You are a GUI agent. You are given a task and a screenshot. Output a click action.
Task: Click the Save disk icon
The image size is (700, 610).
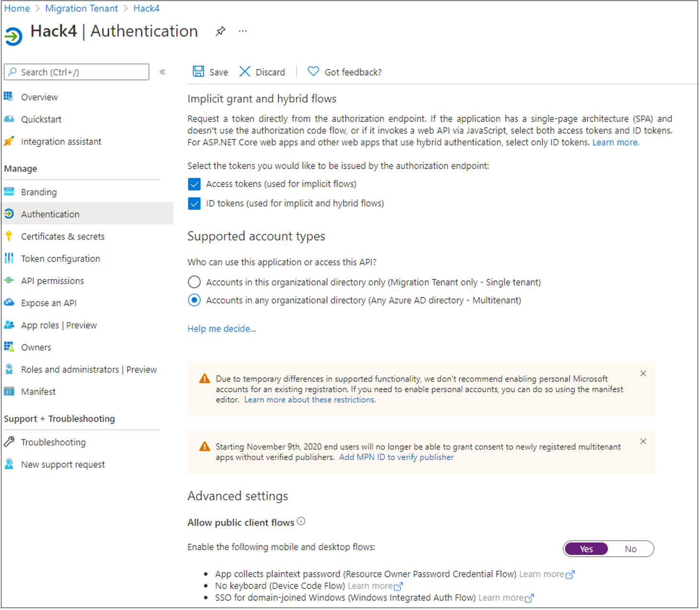[x=198, y=71]
